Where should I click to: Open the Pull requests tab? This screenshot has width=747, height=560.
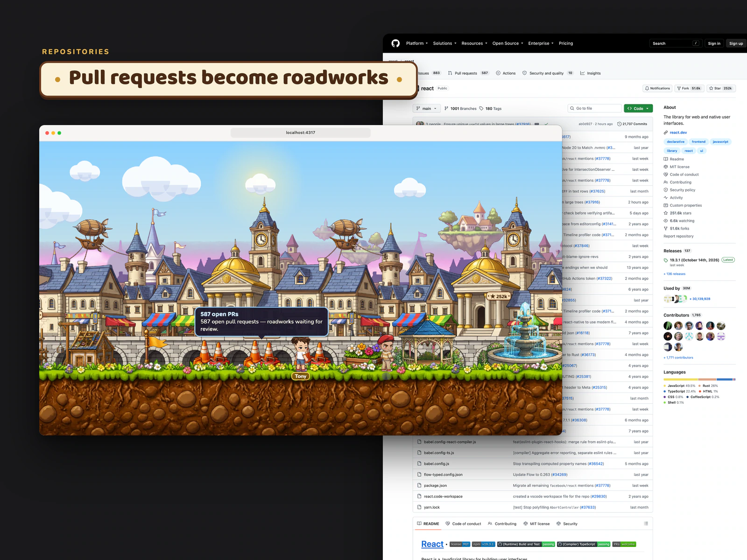point(468,73)
